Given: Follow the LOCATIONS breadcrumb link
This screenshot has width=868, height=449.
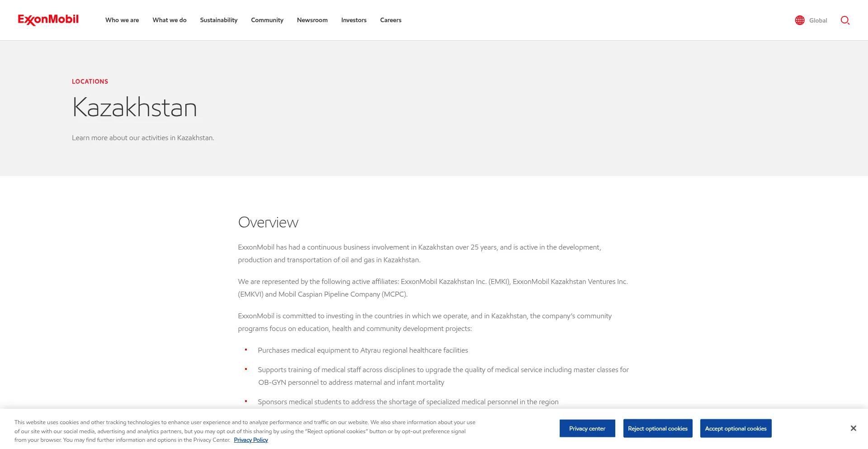Looking at the screenshot, I should (x=90, y=81).
